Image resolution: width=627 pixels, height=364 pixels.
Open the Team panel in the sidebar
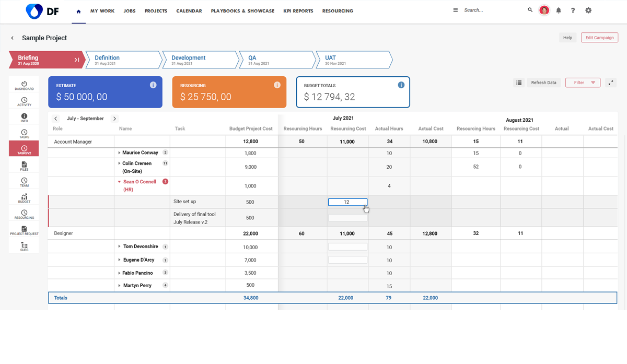24,182
